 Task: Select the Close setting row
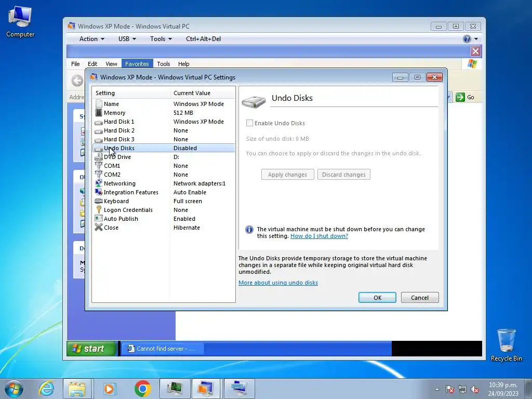[x=164, y=228]
